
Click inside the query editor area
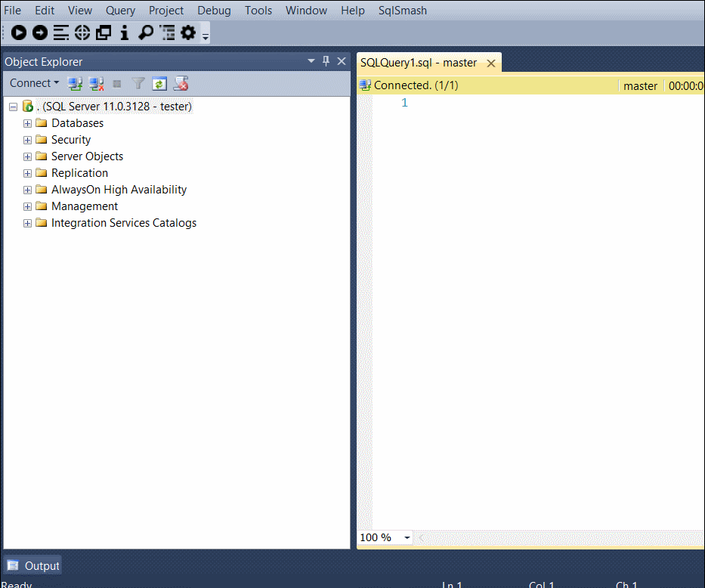(539, 312)
